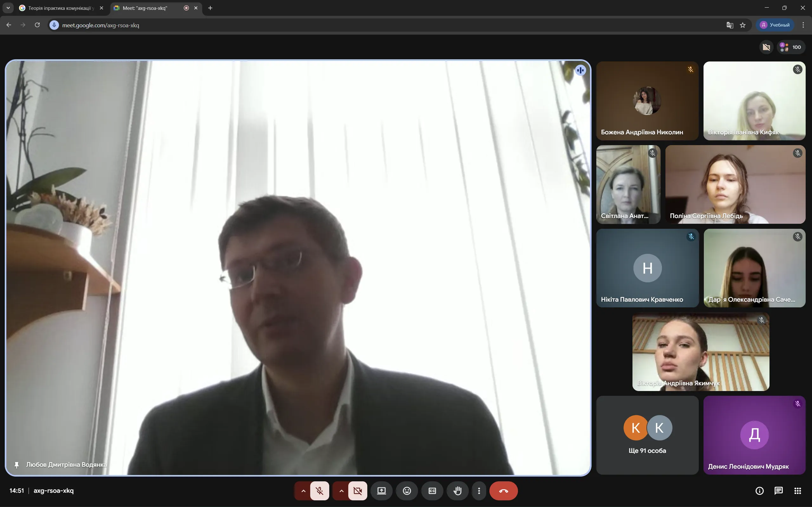The width and height of the screenshot is (812, 507).
Task: Toggle the muted microphone button
Action: (x=319, y=491)
